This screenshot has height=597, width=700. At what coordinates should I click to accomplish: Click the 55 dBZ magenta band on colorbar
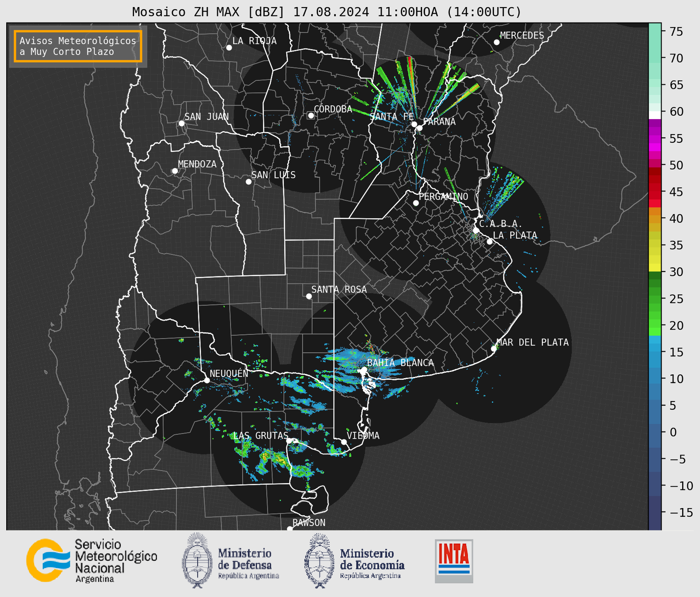655,139
